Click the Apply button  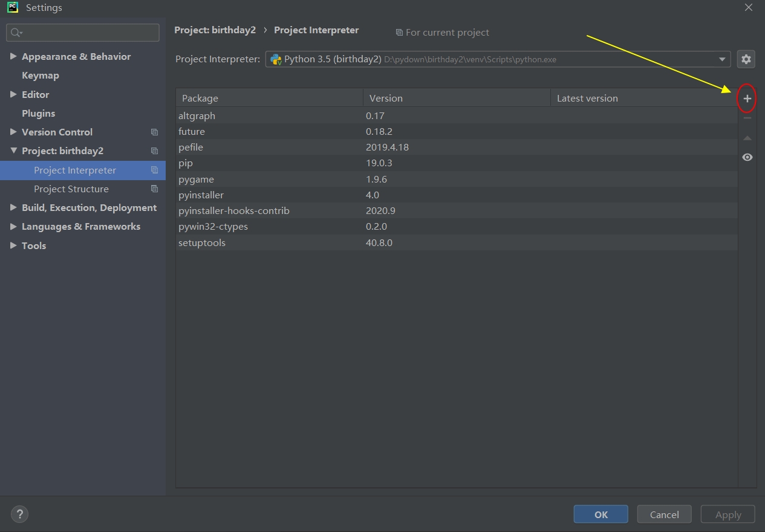tap(728, 514)
